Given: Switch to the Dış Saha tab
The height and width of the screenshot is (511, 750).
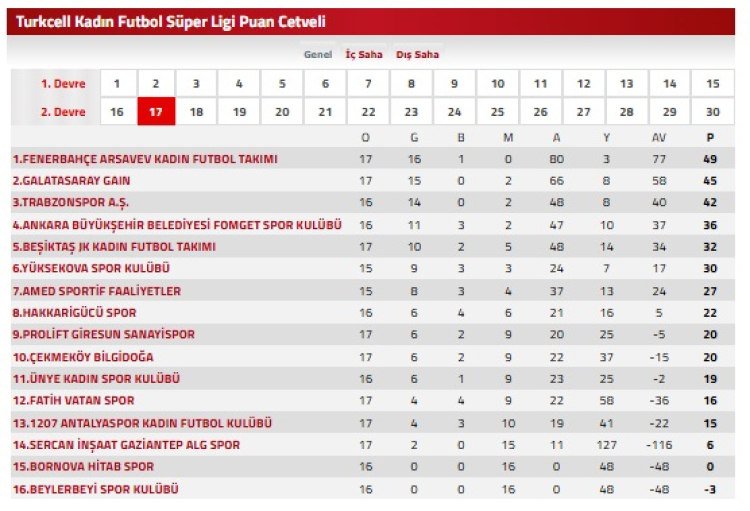Looking at the screenshot, I should pyautogui.click(x=417, y=55).
